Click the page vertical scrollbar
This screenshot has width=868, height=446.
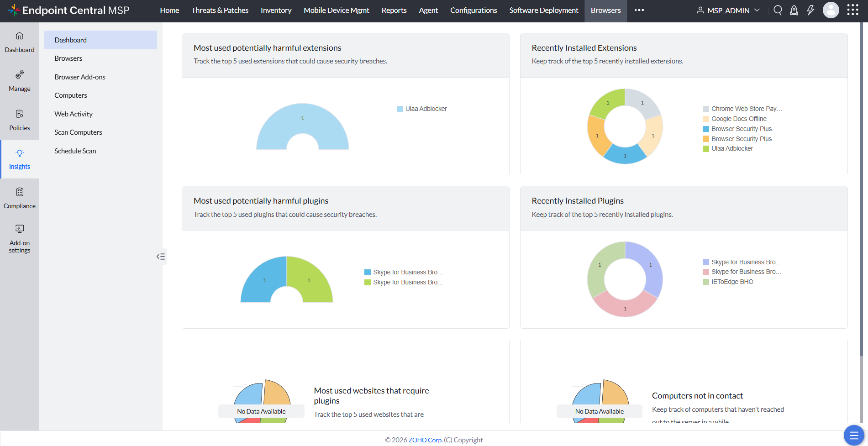tap(861, 189)
